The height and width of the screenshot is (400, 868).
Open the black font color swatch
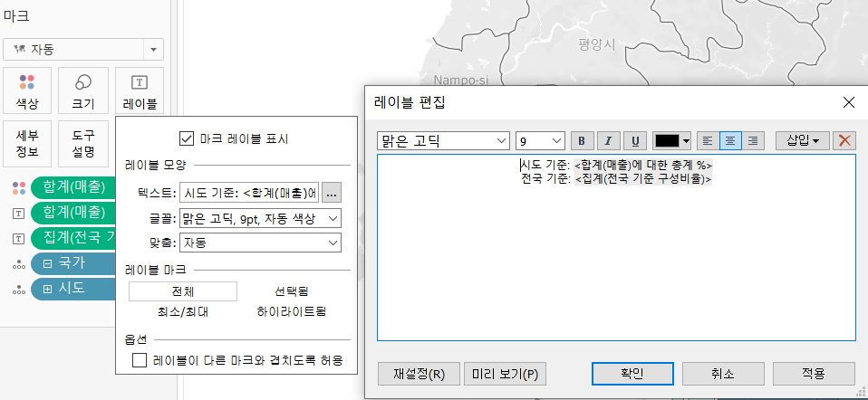click(x=672, y=140)
